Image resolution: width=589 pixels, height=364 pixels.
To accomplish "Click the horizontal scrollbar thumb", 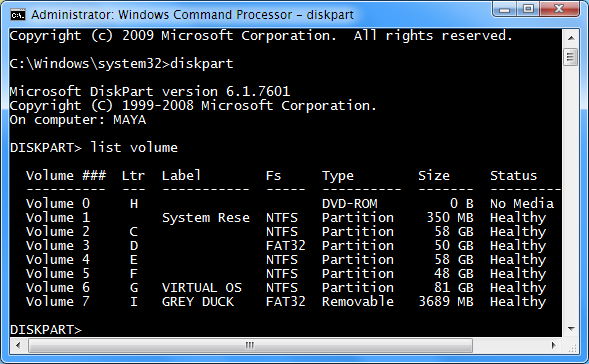I will tap(250, 345).
